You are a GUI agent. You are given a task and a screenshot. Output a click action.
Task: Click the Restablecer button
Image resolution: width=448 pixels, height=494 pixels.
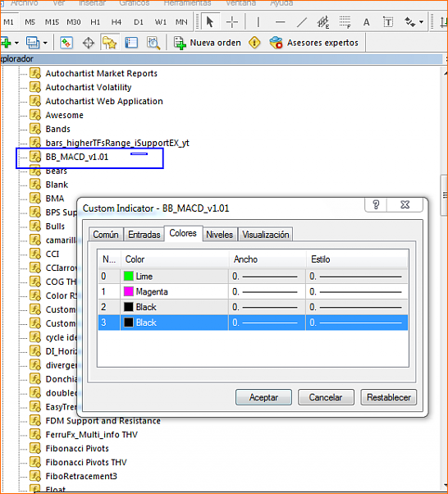(x=389, y=397)
